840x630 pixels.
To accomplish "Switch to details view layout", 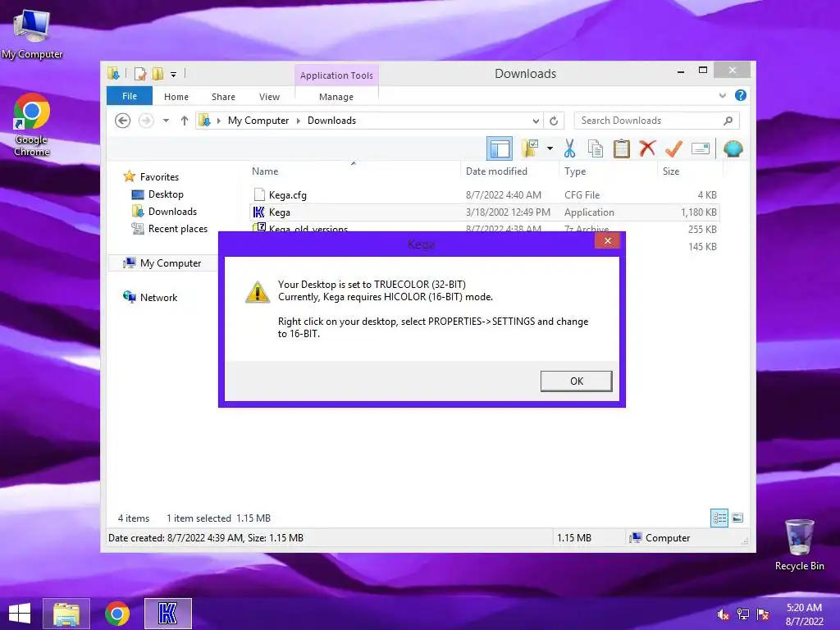I will click(719, 518).
